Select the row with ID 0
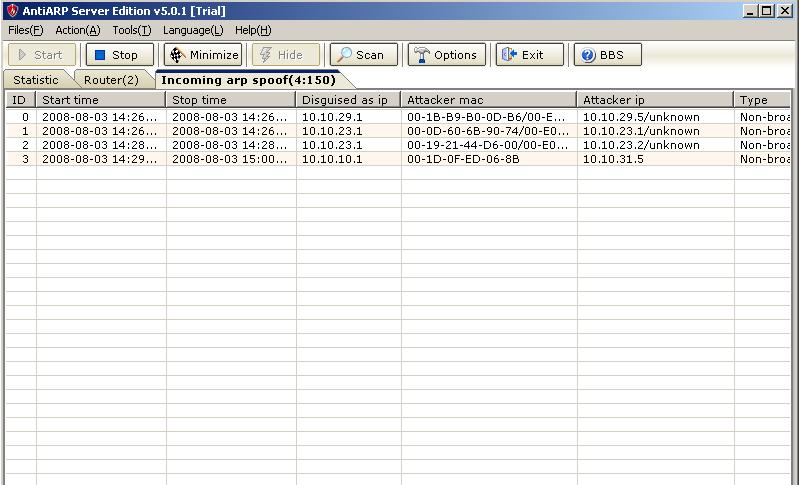The height and width of the screenshot is (485, 799). click(x=397, y=117)
